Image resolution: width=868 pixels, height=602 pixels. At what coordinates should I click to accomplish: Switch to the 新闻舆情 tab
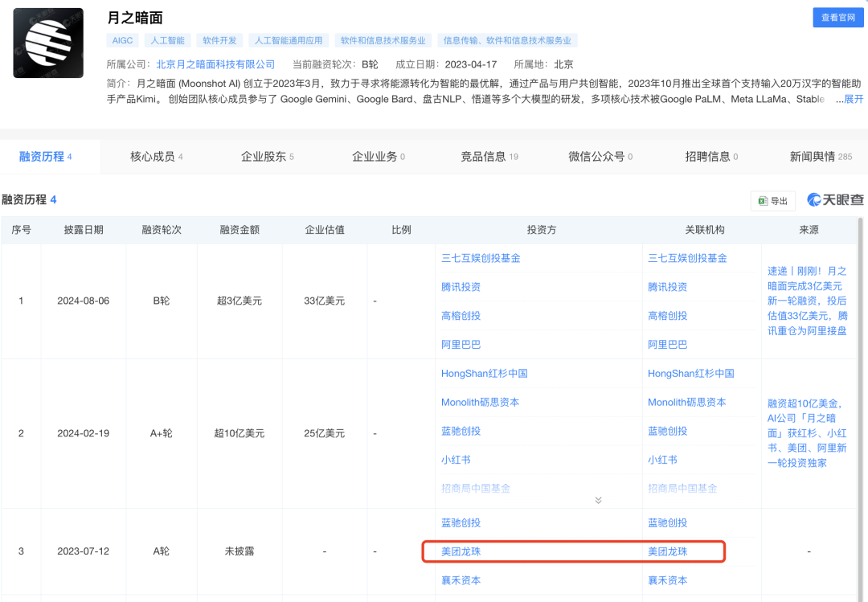[x=821, y=157]
